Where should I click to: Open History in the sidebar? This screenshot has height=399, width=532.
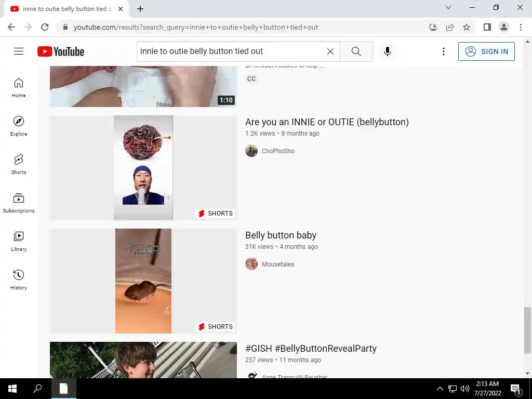19,280
